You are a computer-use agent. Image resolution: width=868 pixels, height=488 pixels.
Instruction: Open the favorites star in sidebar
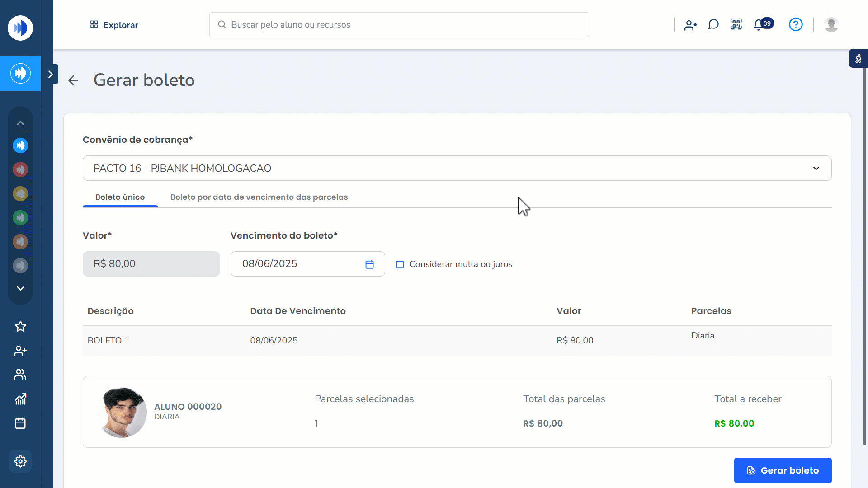[x=20, y=326]
